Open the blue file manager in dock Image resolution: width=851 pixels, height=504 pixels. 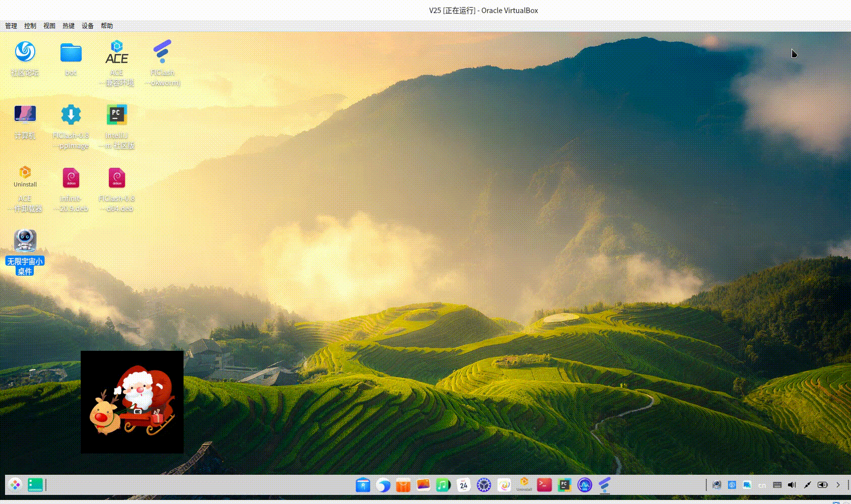click(x=363, y=485)
